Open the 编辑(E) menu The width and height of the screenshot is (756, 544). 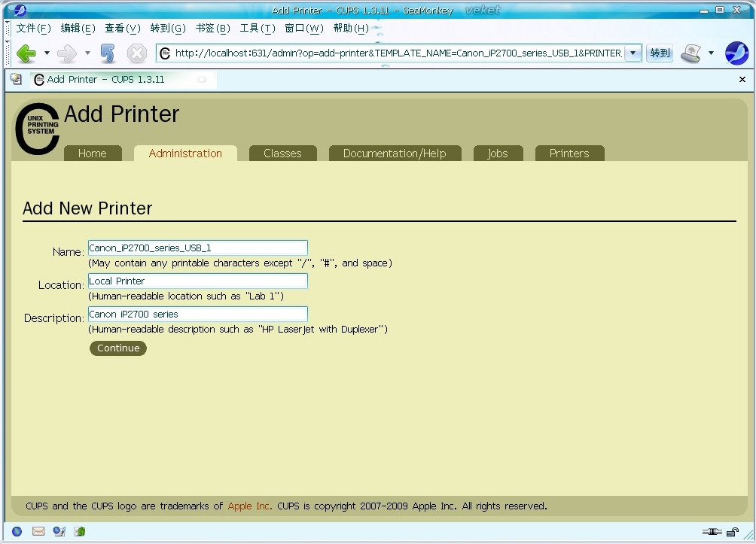point(78,29)
